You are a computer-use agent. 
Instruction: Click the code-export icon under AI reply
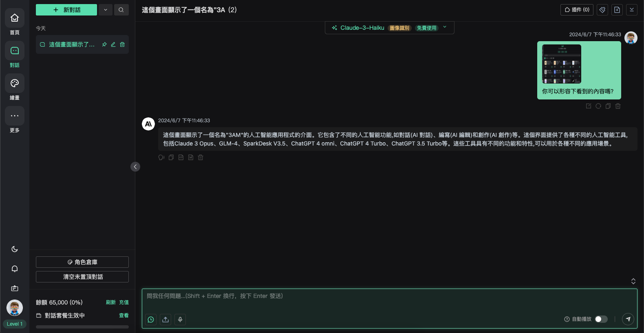click(181, 157)
